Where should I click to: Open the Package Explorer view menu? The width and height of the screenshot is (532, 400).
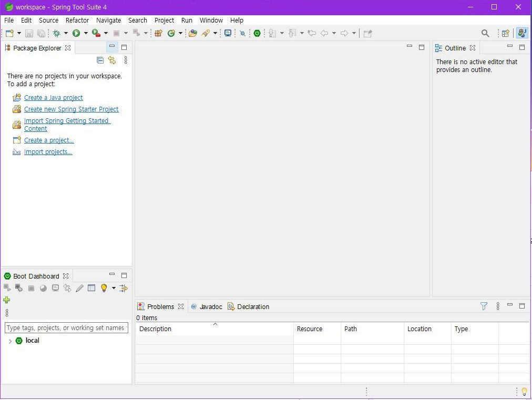point(126,60)
